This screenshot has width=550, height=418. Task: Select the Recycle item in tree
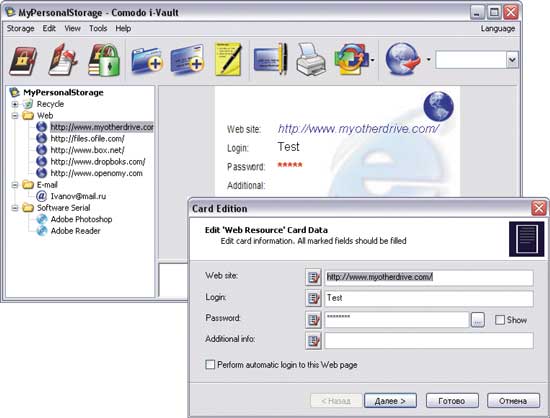(50, 104)
